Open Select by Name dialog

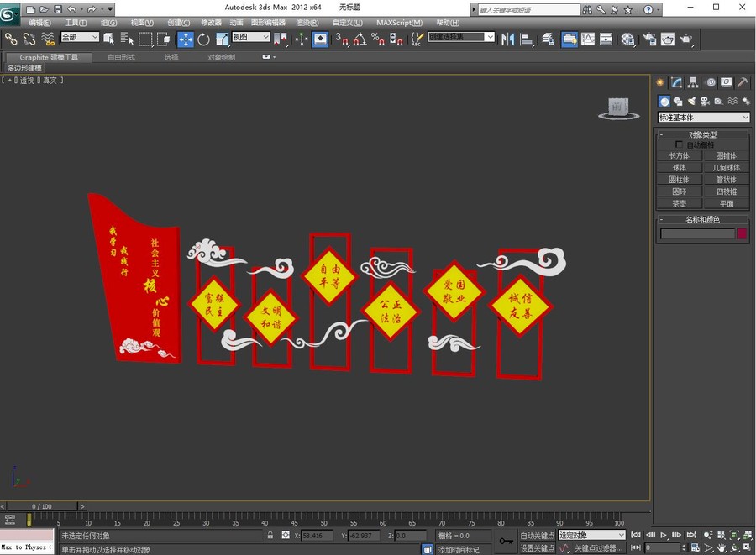[x=127, y=39]
